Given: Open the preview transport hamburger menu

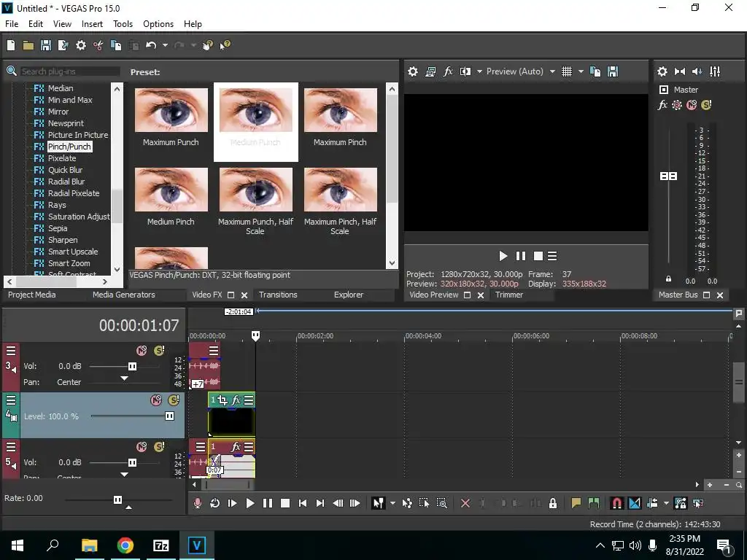Looking at the screenshot, I should [x=552, y=256].
